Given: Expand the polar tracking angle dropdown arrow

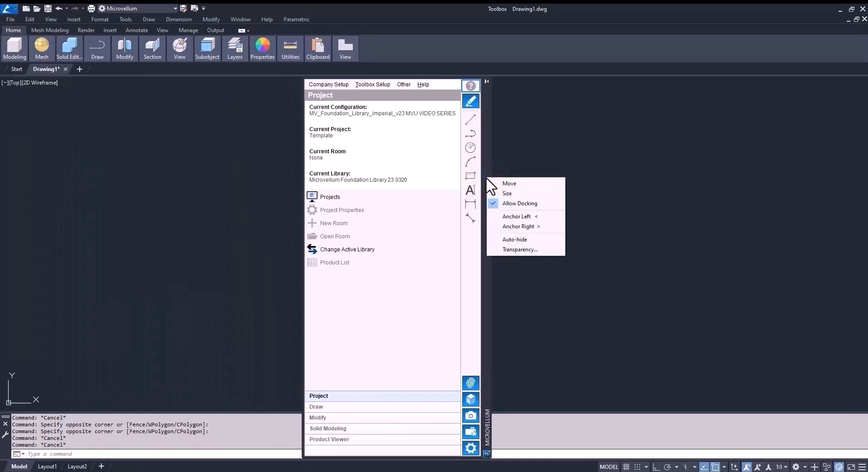Looking at the screenshot, I should (x=676, y=467).
